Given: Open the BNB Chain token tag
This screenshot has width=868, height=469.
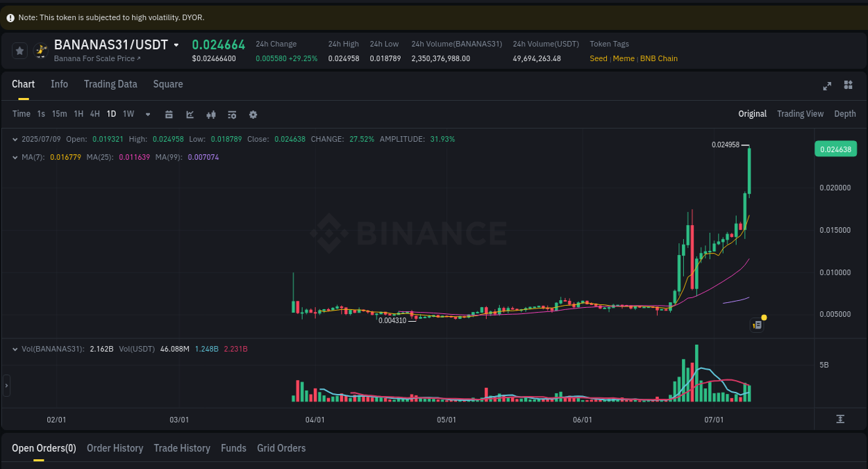Looking at the screenshot, I should 658,58.
